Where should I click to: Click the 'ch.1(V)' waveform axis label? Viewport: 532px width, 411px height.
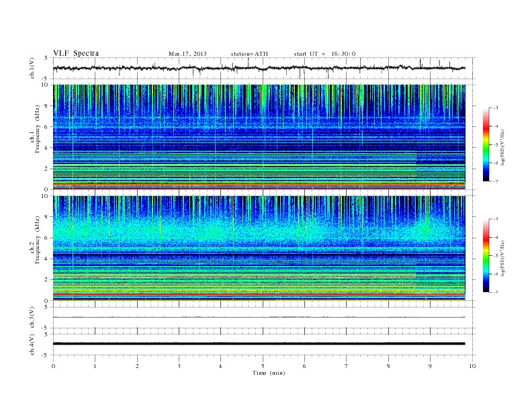(32, 68)
